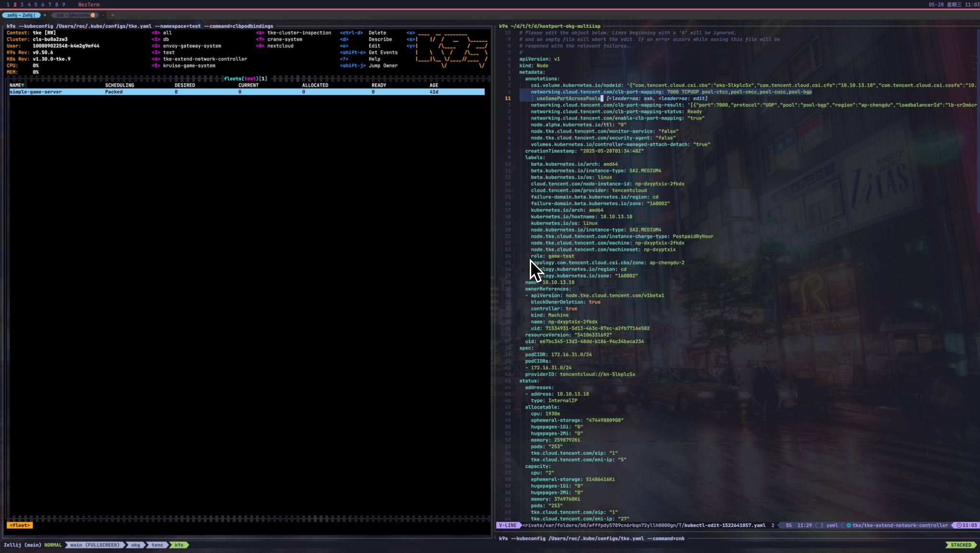The height and width of the screenshot is (553, 980).
Task: Click the fleets(test)[1] table title
Action: click(245, 79)
